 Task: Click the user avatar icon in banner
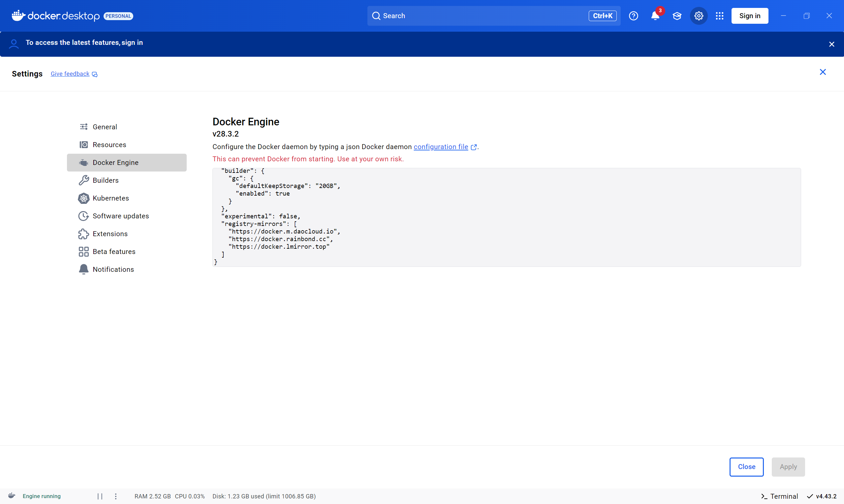pos(14,44)
